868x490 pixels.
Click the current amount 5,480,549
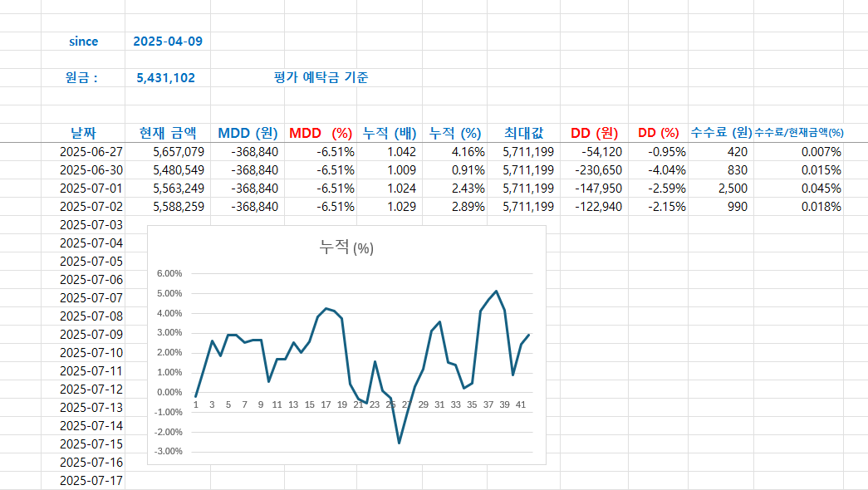[179, 170]
